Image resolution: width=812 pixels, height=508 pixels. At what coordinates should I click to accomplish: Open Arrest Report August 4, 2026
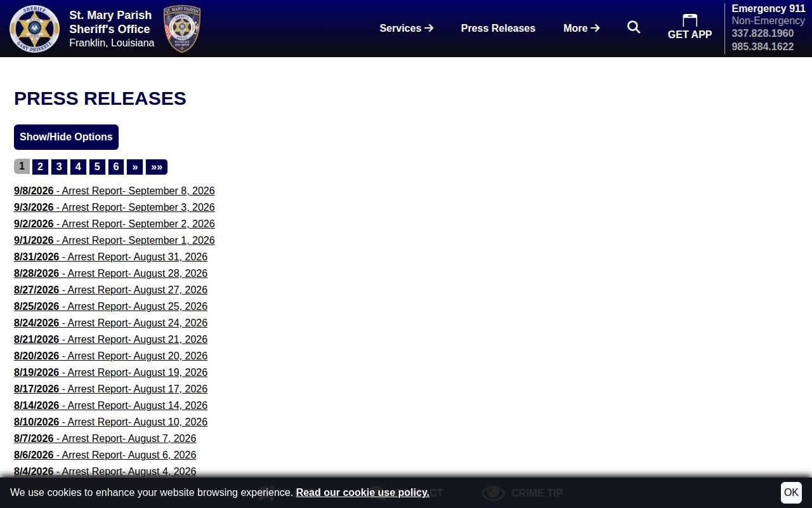click(x=105, y=472)
